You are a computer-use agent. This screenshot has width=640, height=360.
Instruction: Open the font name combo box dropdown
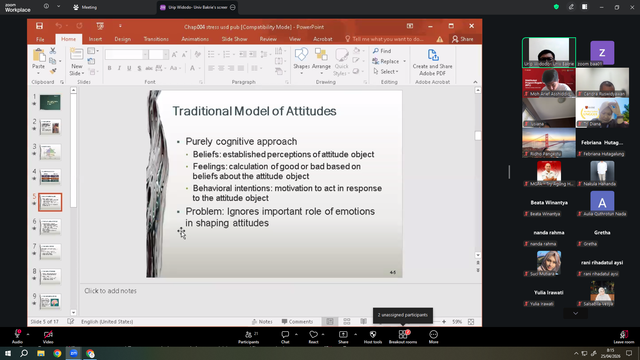coord(145,54)
